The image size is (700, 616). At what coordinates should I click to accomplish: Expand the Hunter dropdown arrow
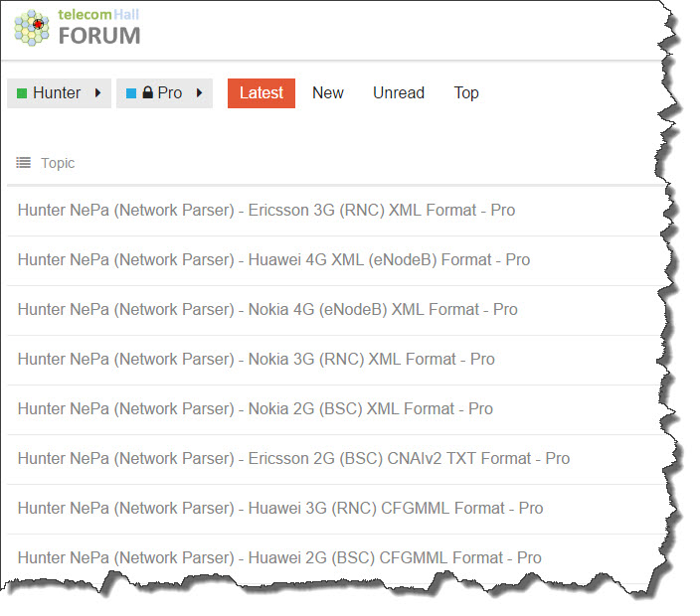pos(97,92)
